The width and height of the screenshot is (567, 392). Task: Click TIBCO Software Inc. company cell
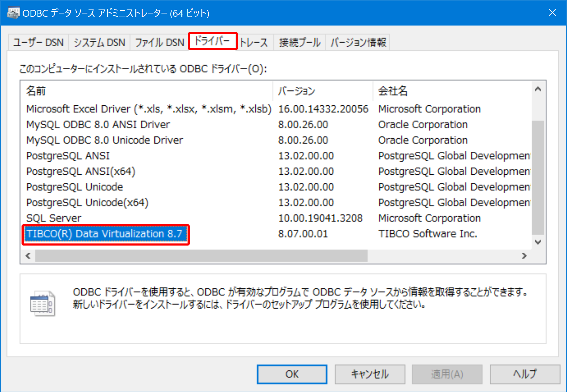coord(428,234)
